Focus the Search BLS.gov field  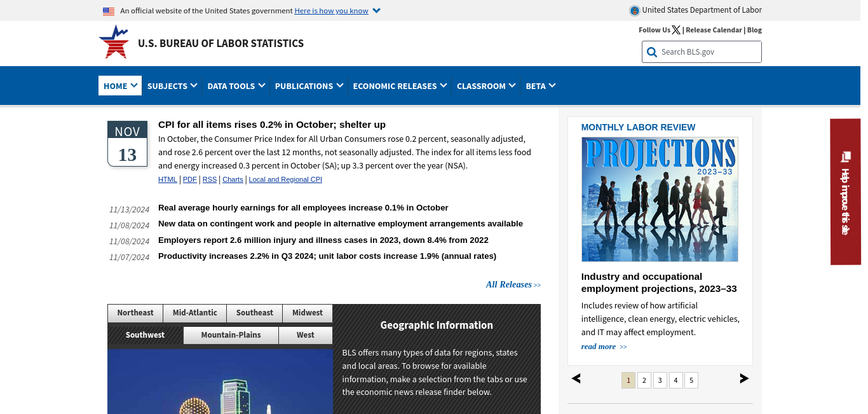[x=702, y=52]
